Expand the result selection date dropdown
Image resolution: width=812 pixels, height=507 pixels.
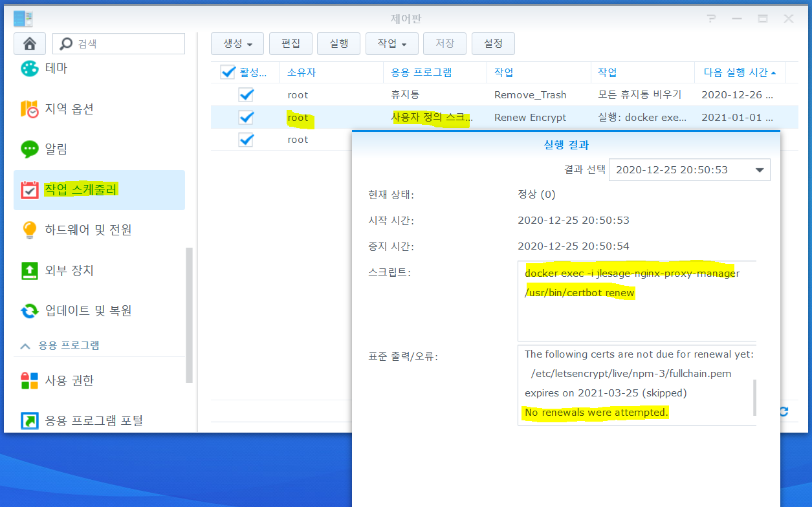click(x=759, y=170)
